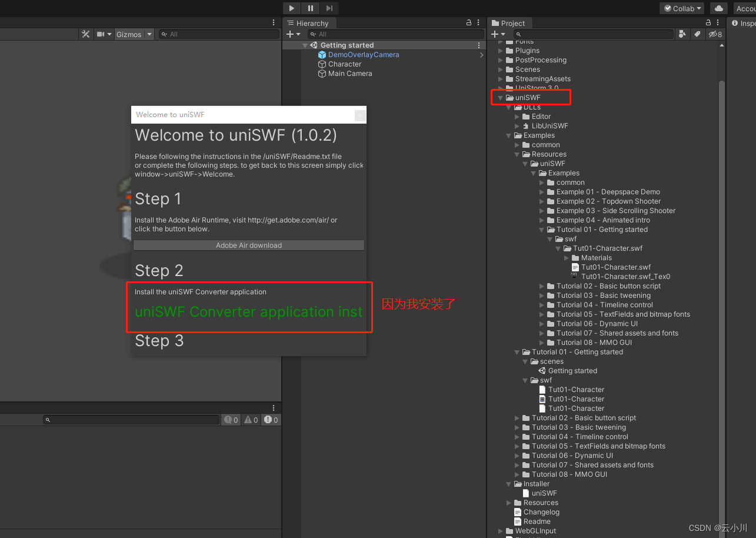Click the Play button in Unity toolbar
The height and width of the screenshot is (538, 756).
(x=292, y=8)
